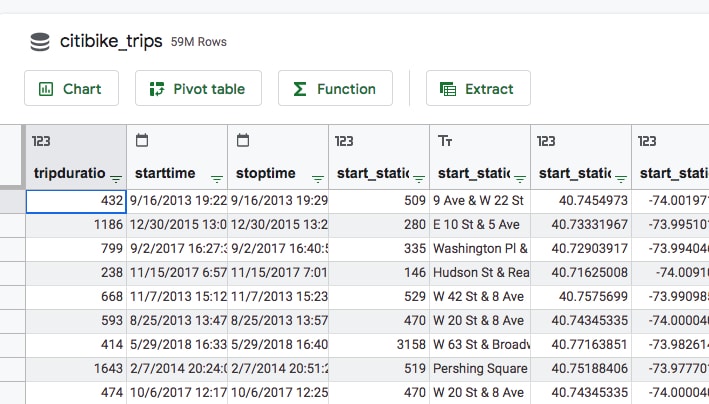
Task: Click the Extract button
Action: (478, 88)
